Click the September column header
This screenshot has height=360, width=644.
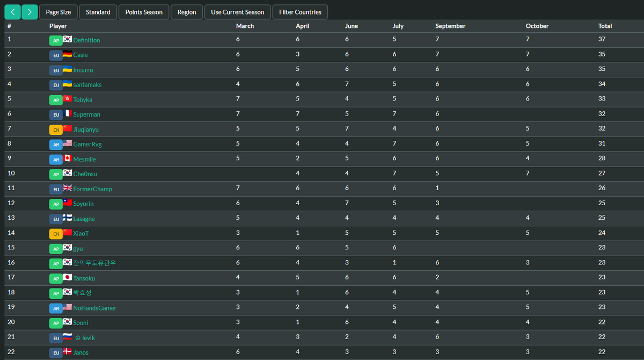(450, 26)
